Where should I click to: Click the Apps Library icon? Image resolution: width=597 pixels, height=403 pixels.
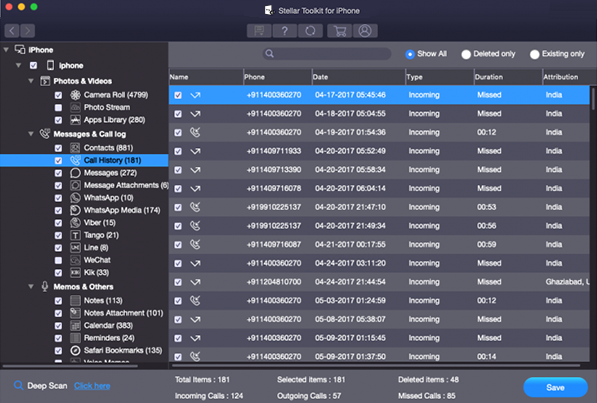(75, 120)
